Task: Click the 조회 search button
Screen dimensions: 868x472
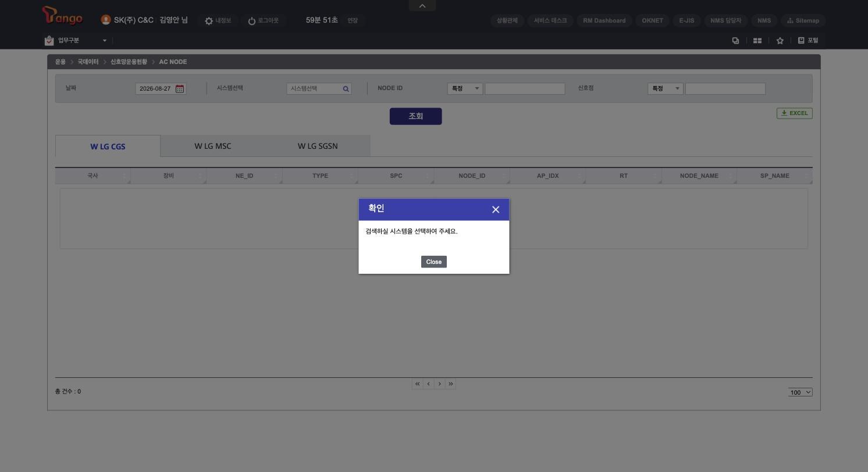Action: 415,116
